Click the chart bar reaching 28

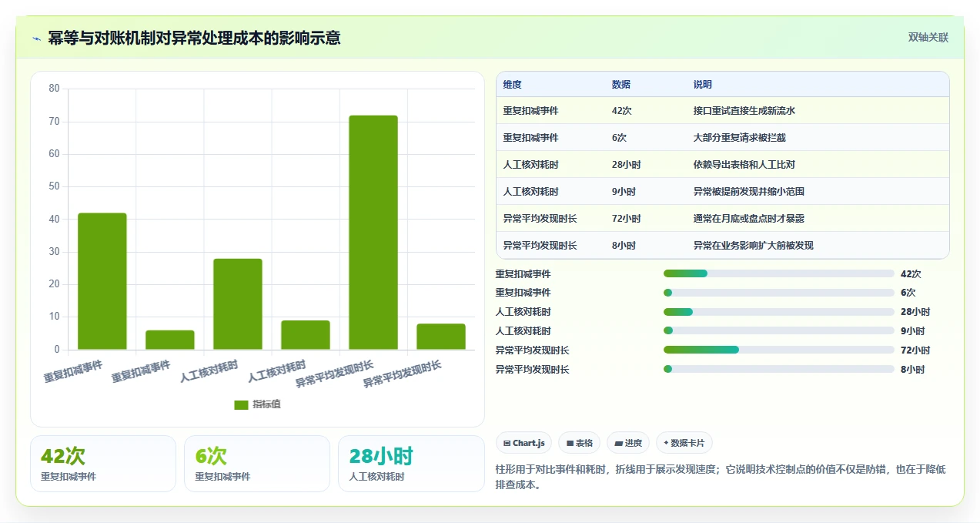pyautogui.click(x=238, y=304)
